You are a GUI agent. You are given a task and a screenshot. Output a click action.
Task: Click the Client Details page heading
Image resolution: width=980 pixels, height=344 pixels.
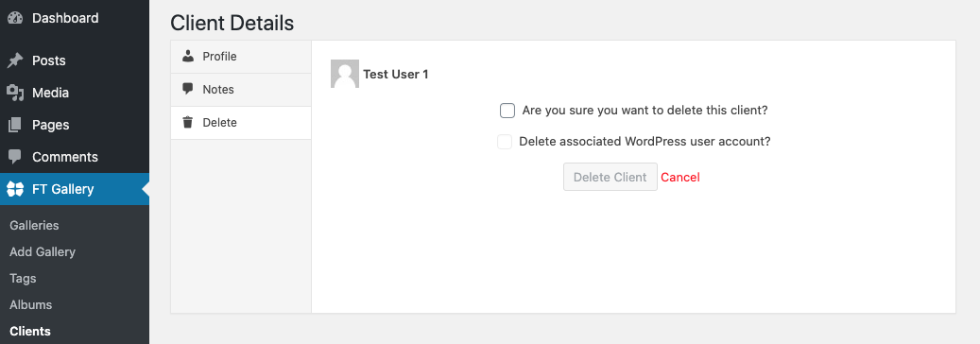click(x=232, y=23)
